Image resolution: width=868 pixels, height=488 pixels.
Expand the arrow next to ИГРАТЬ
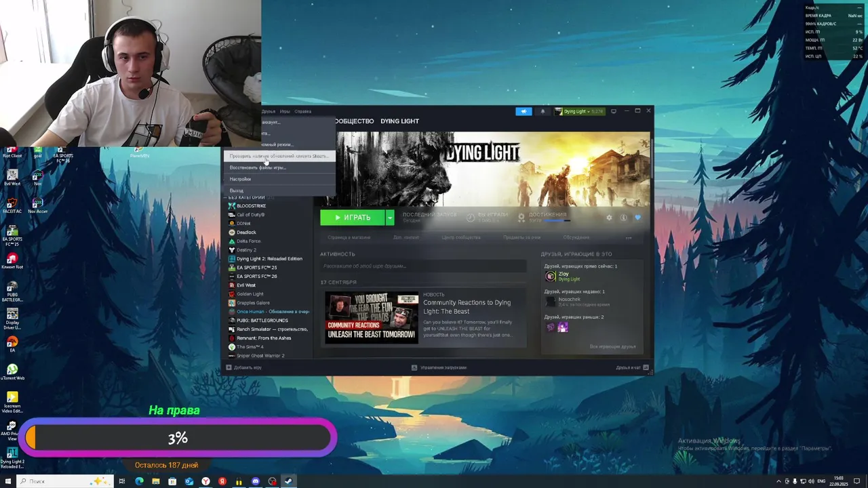tap(390, 218)
